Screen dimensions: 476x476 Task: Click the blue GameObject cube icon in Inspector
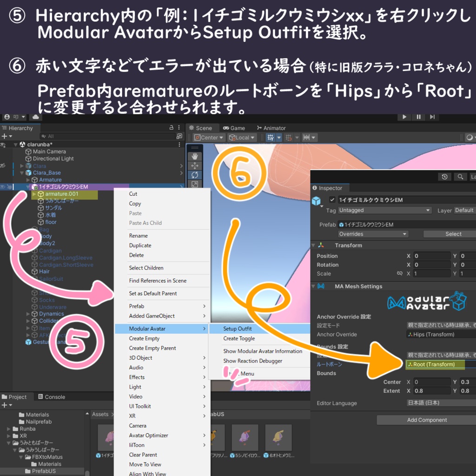pyautogui.click(x=316, y=201)
